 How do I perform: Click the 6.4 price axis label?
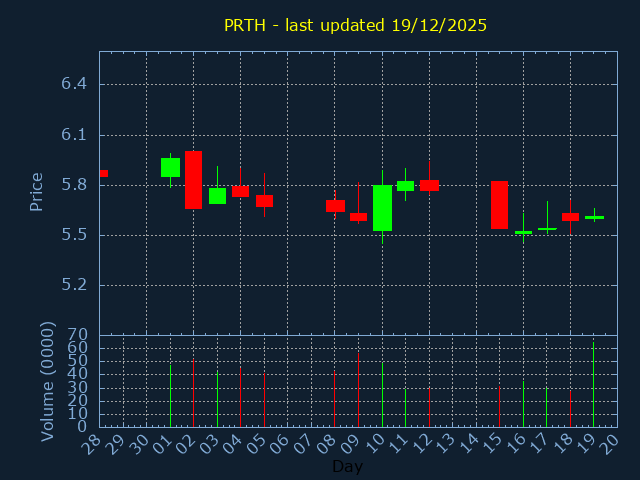point(74,84)
